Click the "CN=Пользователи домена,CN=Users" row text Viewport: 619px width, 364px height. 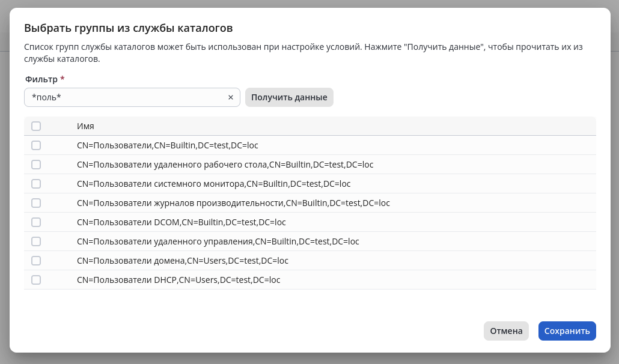click(x=183, y=261)
